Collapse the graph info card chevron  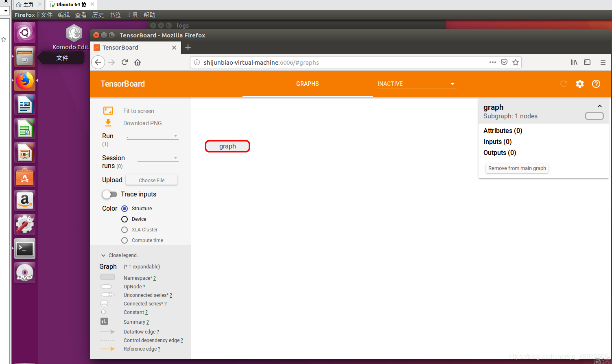pos(600,106)
